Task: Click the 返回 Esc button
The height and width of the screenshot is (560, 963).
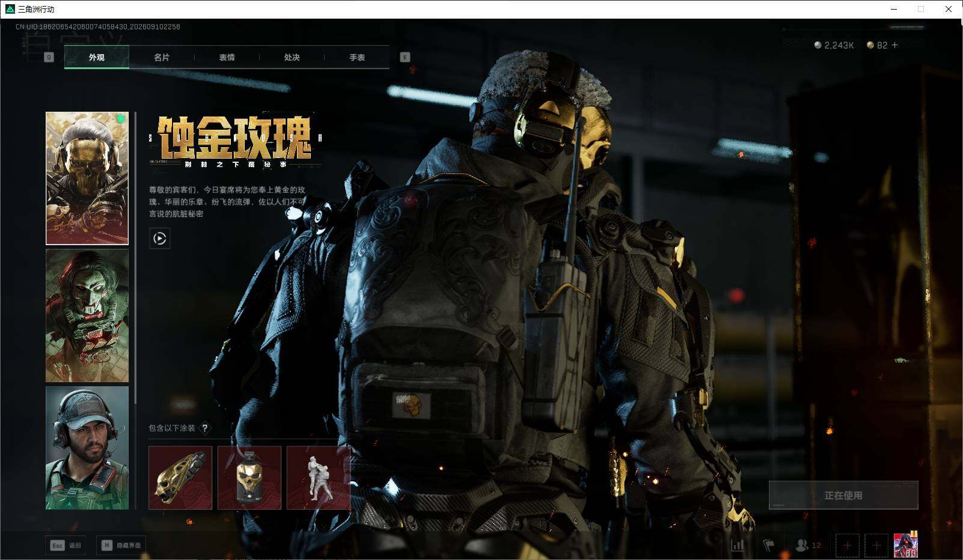Action: [x=66, y=545]
